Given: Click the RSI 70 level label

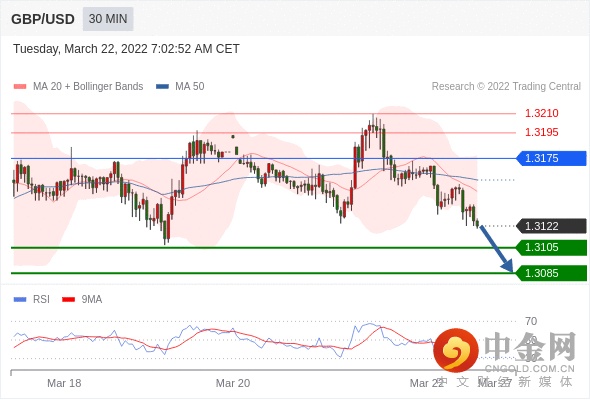Looking at the screenshot, I should [x=531, y=321].
